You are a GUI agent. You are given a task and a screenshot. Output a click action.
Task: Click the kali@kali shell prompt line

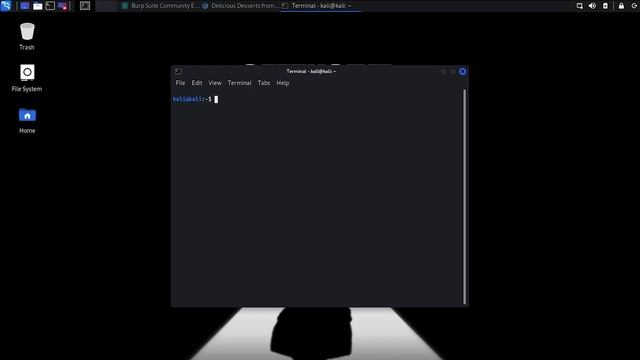(195, 99)
